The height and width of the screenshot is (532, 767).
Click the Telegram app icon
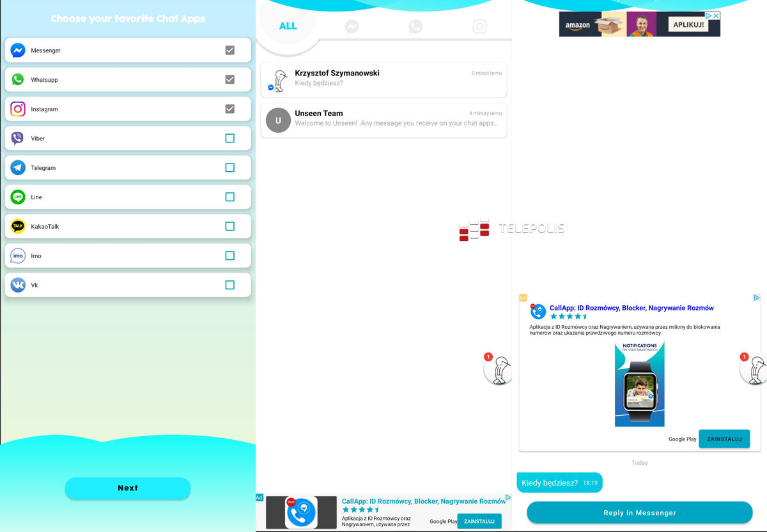18,168
